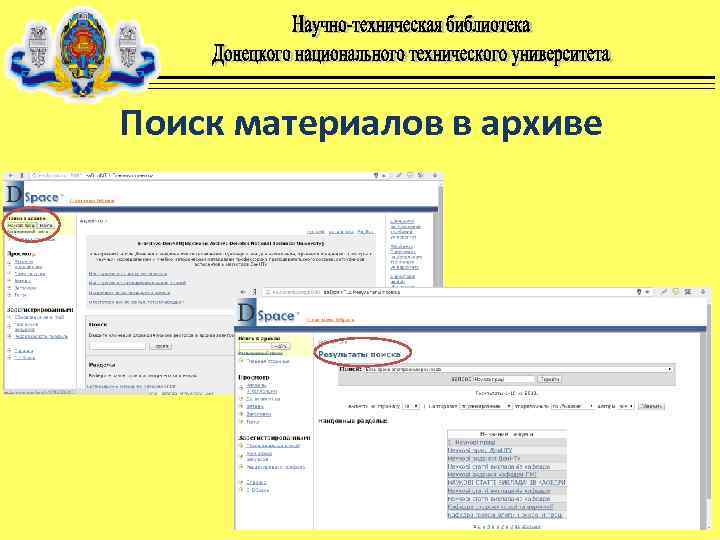Open Мой архив ресурсов in front window sidebar
The width and height of the screenshot is (720, 540).
(x=259, y=456)
